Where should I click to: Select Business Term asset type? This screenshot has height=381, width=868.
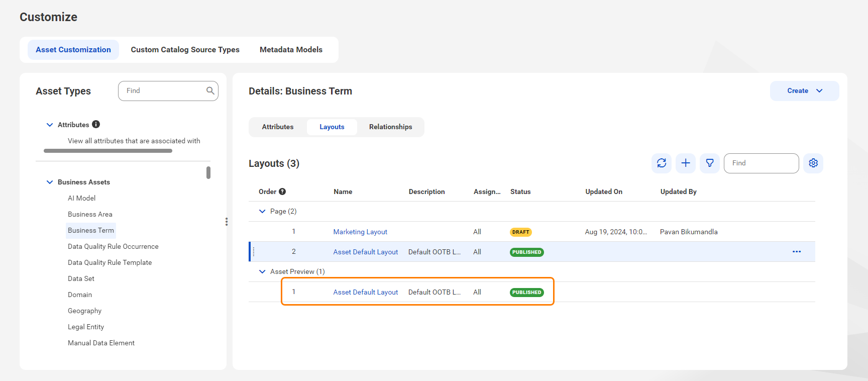tap(91, 230)
